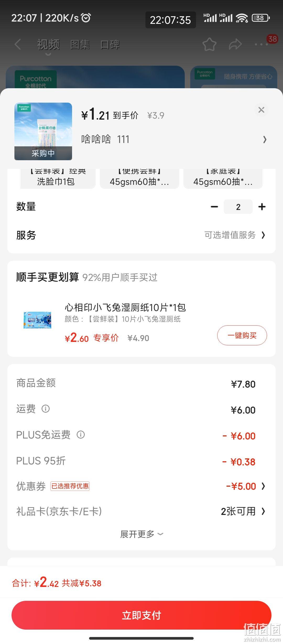Switch to the 口碑 tab

110,45
